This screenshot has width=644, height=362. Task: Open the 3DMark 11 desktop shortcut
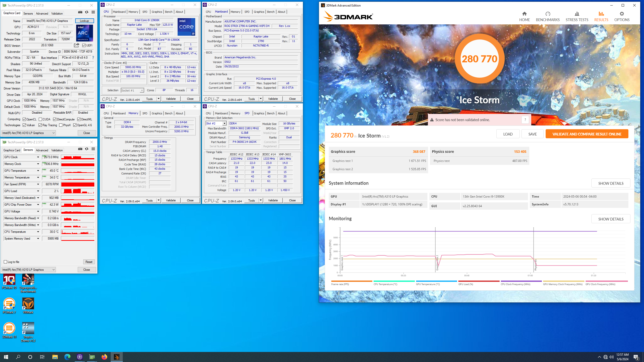click(9, 330)
